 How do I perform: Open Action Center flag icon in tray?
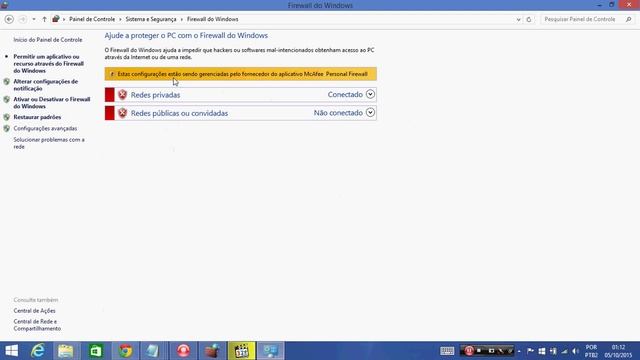point(530,351)
